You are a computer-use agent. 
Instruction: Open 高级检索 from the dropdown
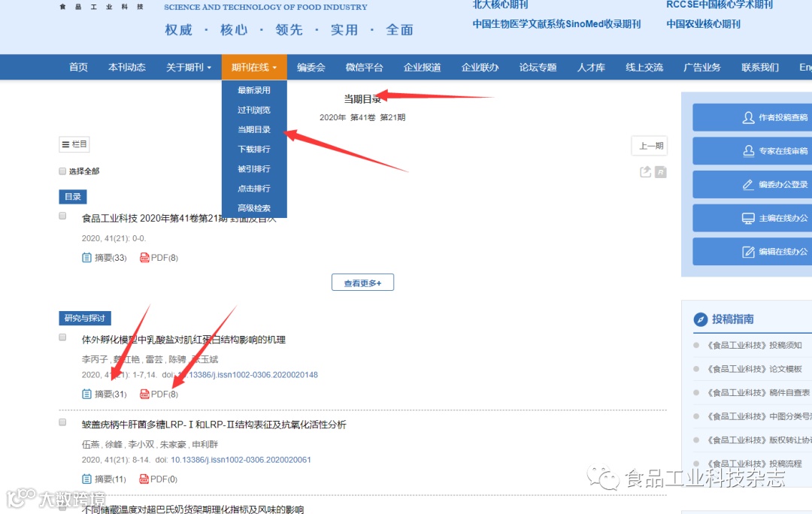click(x=254, y=208)
